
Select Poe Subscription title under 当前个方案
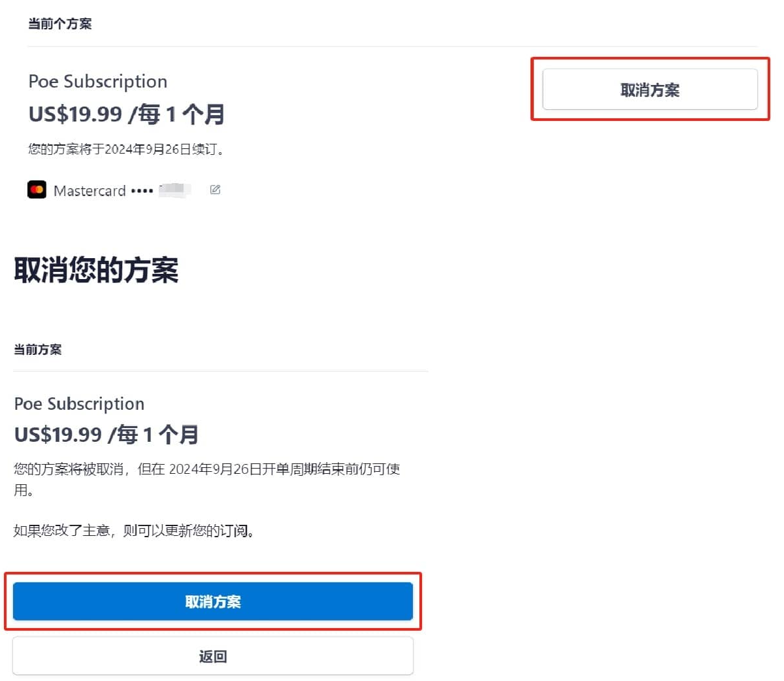(x=98, y=82)
